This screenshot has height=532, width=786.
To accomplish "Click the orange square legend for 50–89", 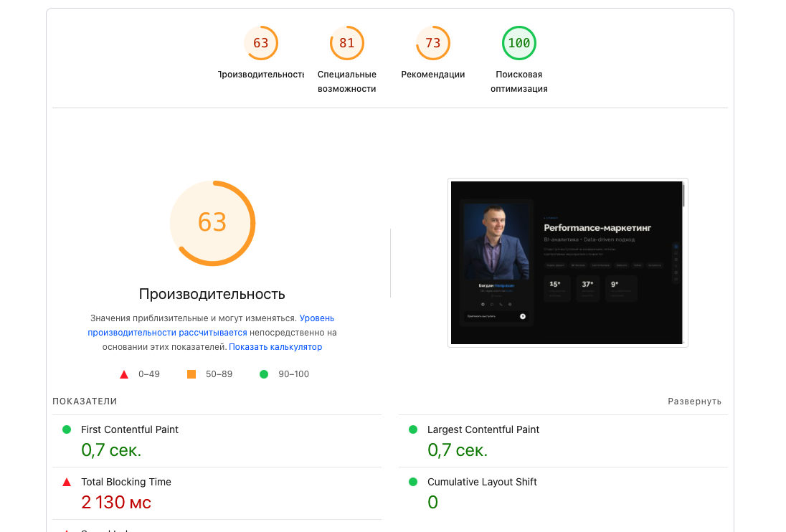I will tap(190, 374).
